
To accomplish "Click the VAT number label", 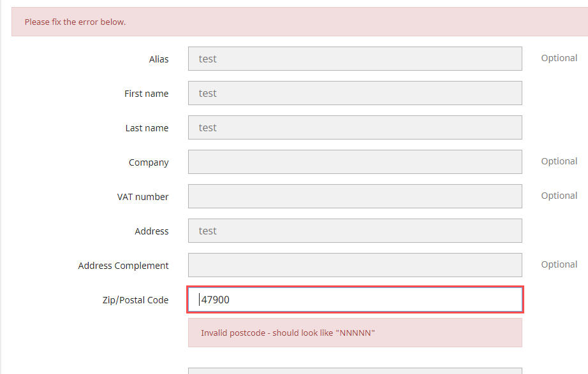I will click(143, 196).
